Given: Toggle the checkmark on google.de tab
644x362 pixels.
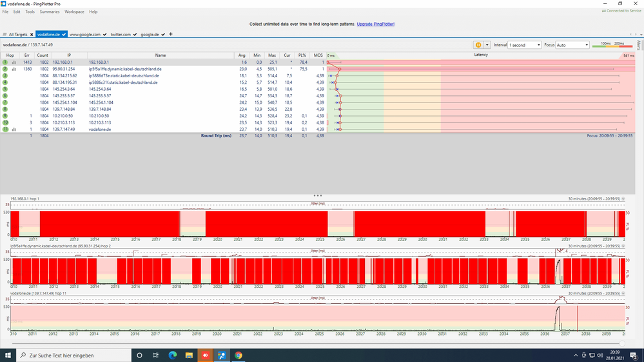Looking at the screenshot, I should 163,35.
